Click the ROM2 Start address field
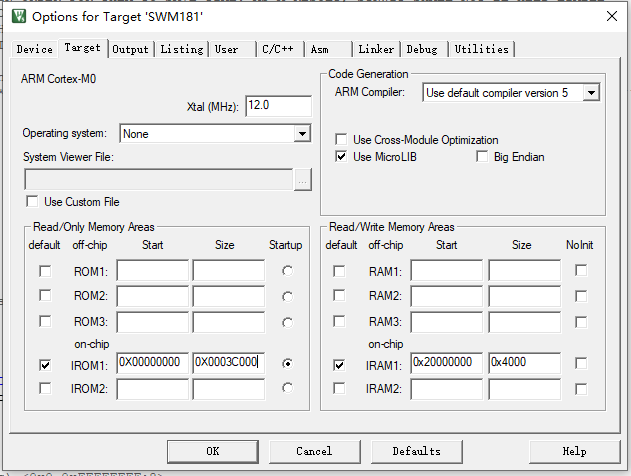 pyautogui.click(x=152, y=296)
